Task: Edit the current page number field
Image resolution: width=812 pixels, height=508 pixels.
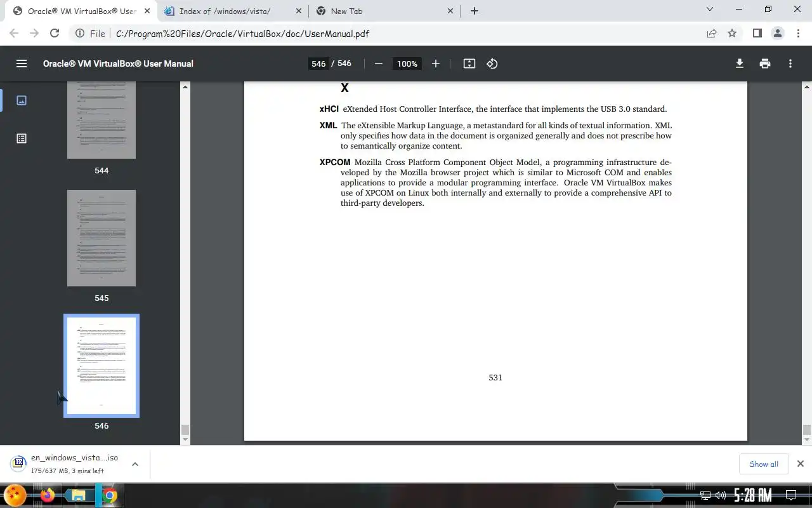Action: pos(318,63)
